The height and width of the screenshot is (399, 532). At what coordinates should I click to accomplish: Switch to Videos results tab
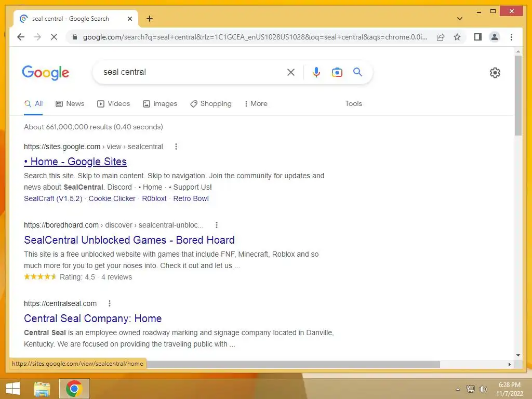[x=113, y=104]
